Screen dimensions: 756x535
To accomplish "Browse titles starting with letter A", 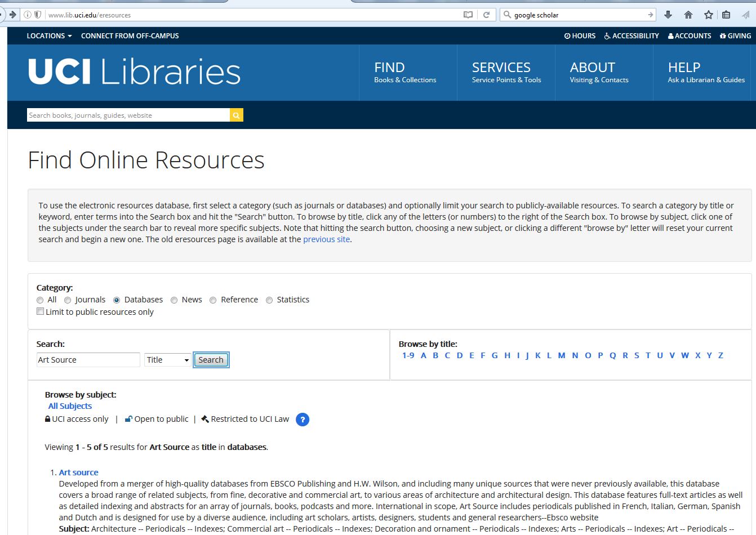I will click(424, 355).
